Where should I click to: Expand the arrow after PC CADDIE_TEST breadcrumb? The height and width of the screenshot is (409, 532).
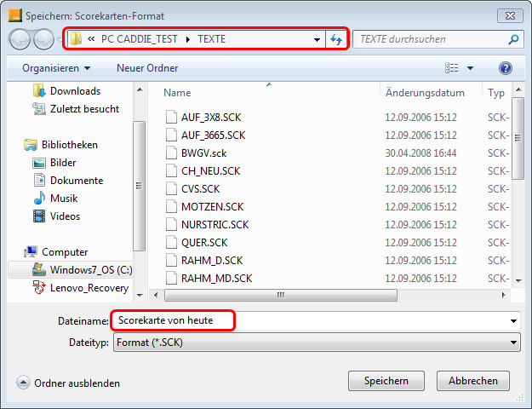pyautogui.click(x=188, y=39)
